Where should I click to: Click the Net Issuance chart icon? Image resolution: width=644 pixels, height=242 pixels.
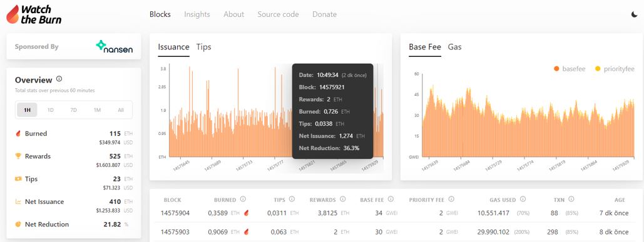pos(18,202)
